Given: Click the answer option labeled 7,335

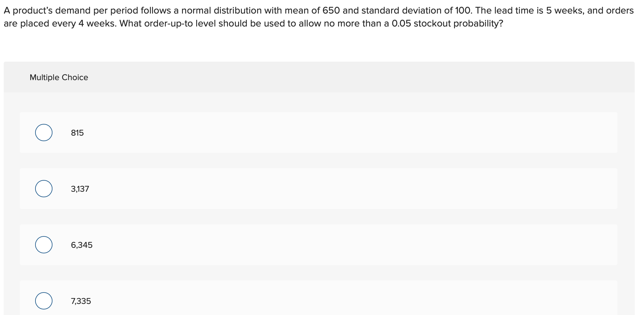Looking at the screenshot, I should 81,301.
